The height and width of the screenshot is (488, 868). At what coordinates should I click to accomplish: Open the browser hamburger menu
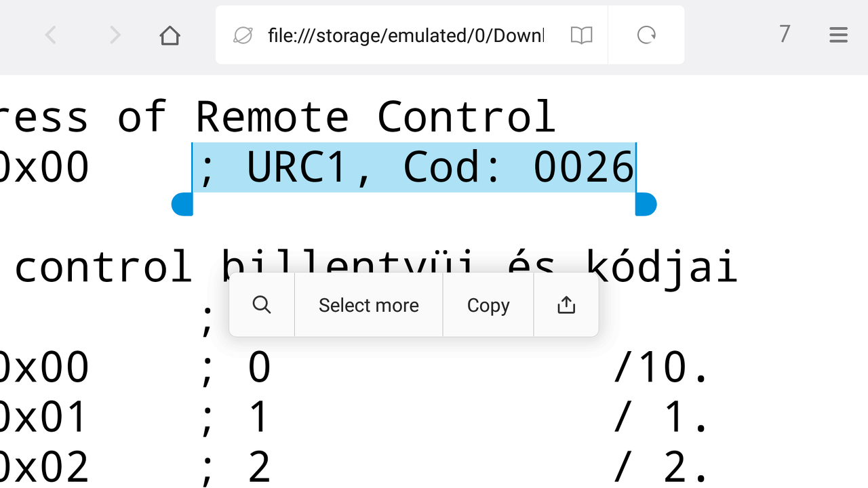pos(838,35)
